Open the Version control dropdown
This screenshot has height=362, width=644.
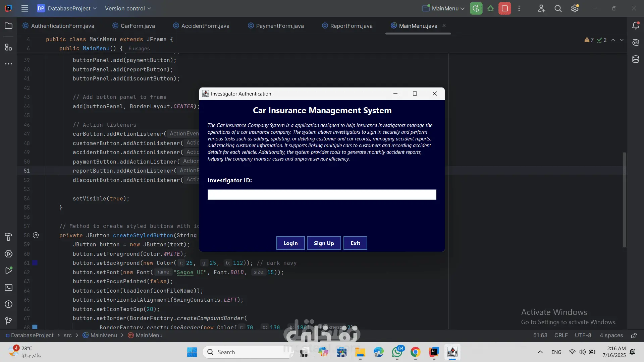[x=128, y=8]
